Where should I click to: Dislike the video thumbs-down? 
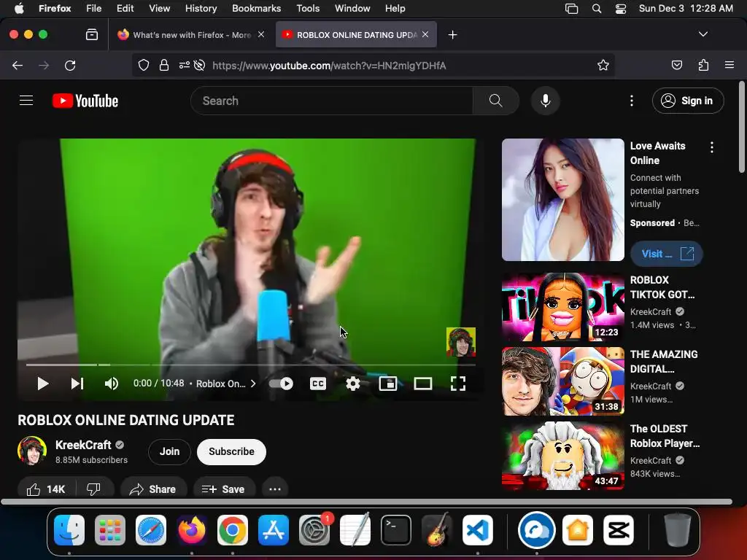tap(94, 489)
